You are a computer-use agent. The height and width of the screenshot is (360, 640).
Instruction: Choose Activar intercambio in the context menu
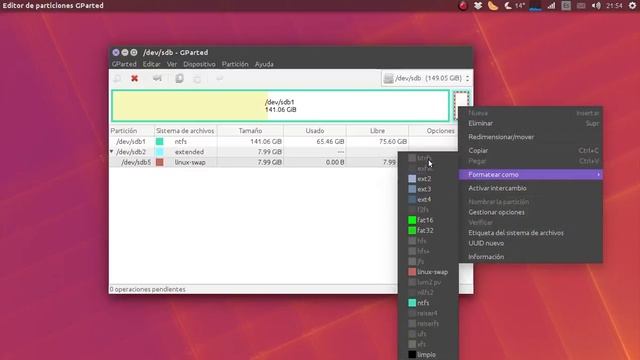530,188
